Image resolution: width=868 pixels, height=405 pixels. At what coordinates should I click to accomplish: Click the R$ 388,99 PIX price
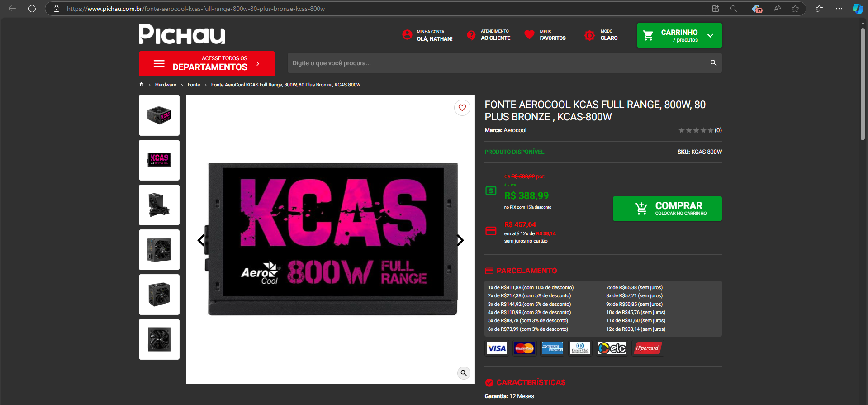click(526, 196)
